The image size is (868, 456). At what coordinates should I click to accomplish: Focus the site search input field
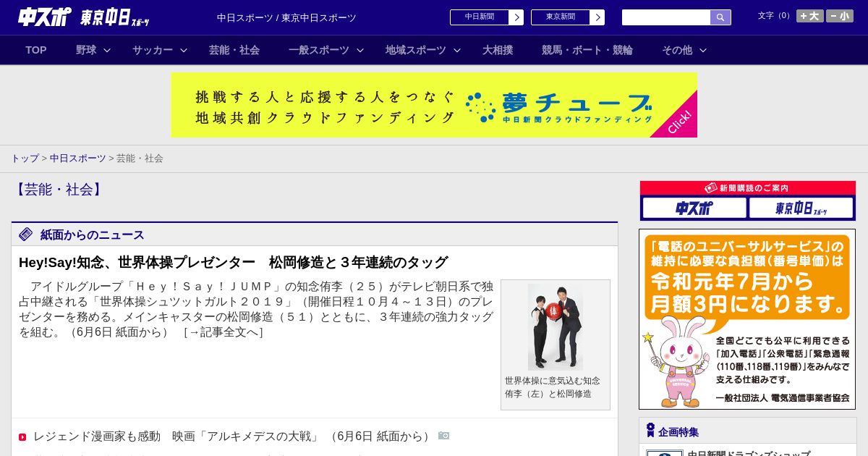[666, 17]
